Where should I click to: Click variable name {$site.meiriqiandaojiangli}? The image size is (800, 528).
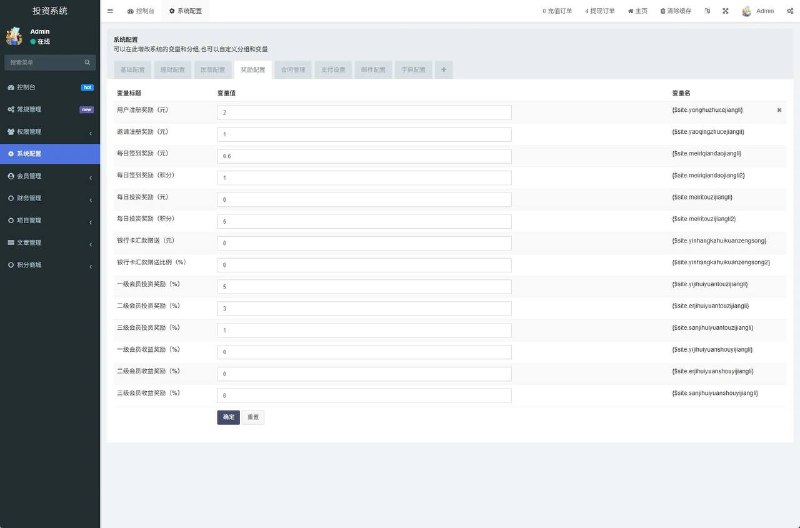[x=707, y=154]
